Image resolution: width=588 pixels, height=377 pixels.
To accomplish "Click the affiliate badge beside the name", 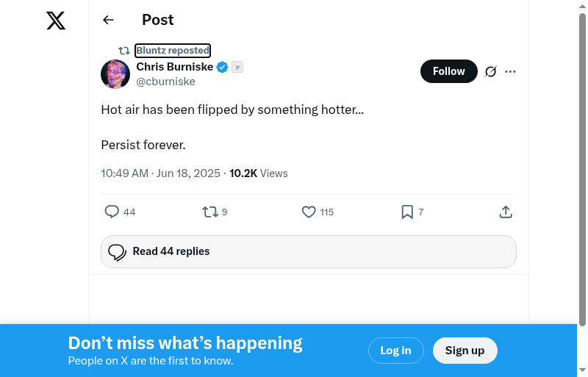I will coord(237,67).
